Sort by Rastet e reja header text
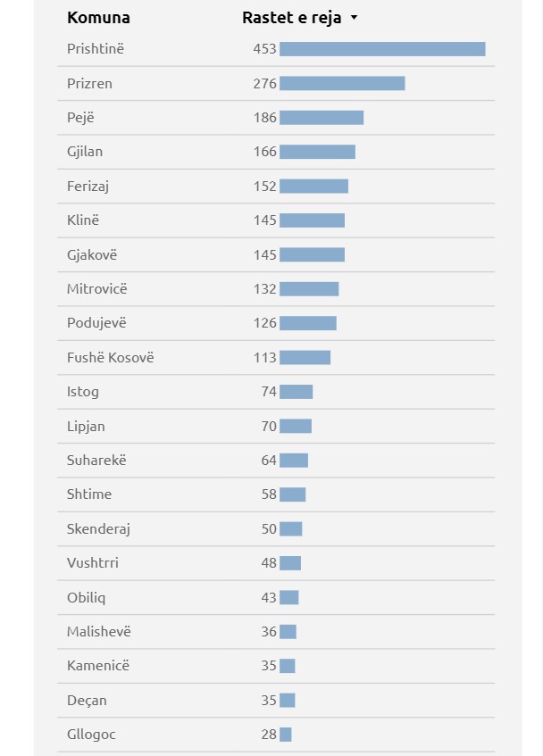 point(292,18)
